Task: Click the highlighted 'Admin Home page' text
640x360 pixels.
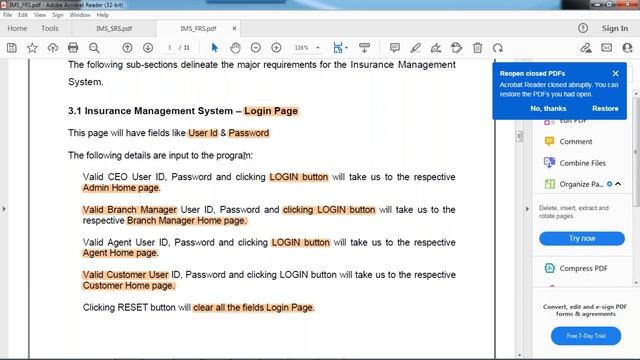Action: (x=121, y=188)
